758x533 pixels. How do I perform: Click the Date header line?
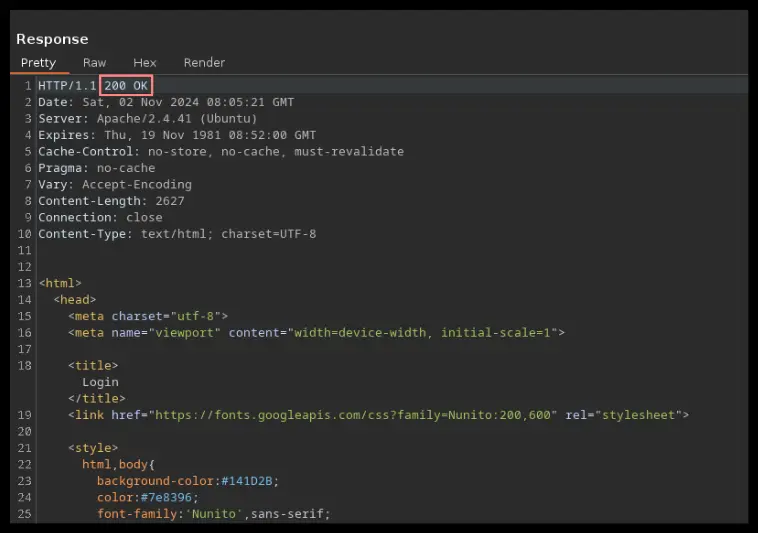(x=166, y=102)
